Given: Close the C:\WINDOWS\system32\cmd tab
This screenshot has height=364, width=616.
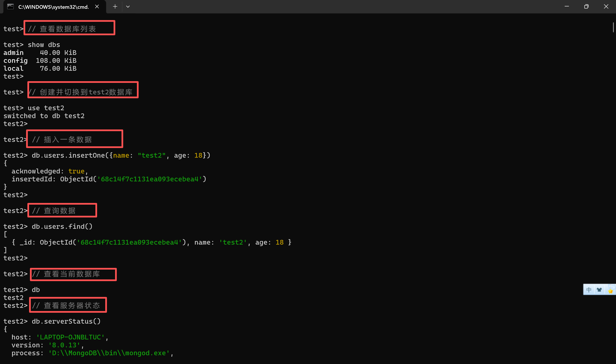Looking at the screenshot, I should coord(97,7).
